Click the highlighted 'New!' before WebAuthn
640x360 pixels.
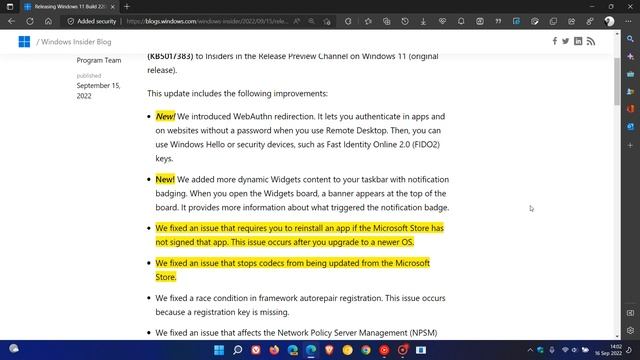pos(165,116)
